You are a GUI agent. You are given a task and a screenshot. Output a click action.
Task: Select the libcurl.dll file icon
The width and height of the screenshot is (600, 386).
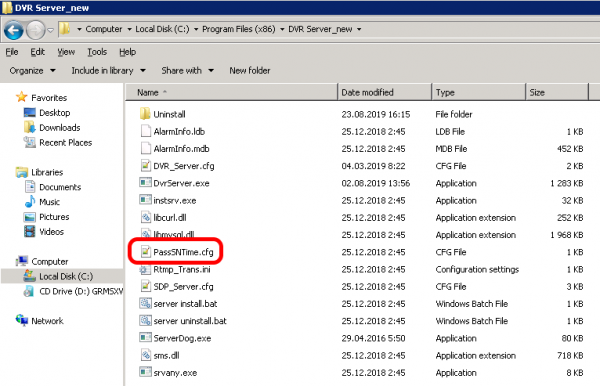(145, 217)
